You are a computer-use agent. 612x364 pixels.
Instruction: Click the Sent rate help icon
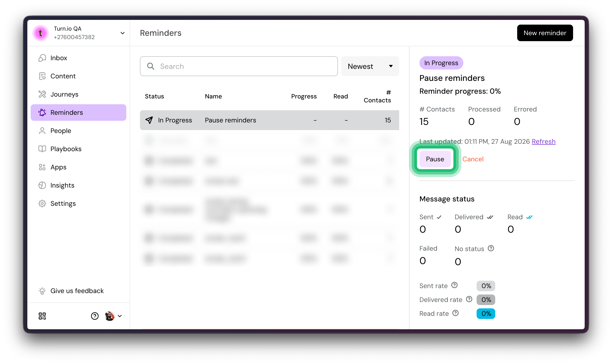pos(454,285)
